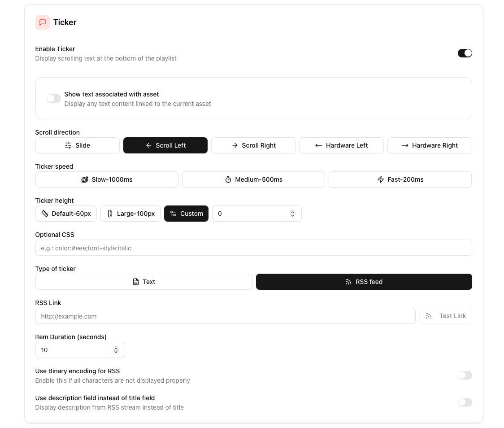Disable the Enable Ticker switch
The width and height of the screenshot is (504, 428).
(x=465, y=53)
